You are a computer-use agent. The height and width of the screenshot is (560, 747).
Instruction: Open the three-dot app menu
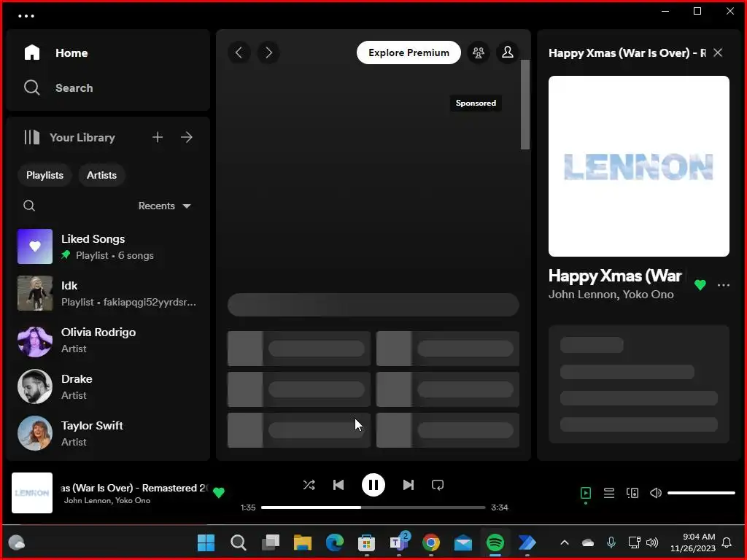coord(26,16)
